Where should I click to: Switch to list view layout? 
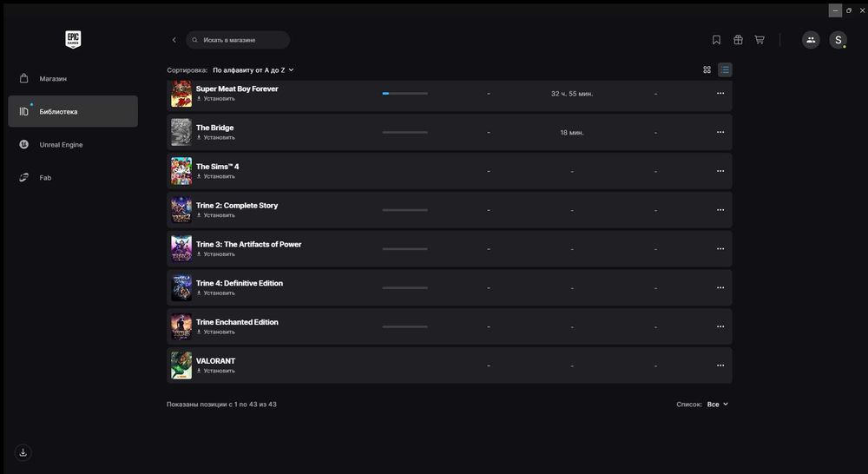(x=725, y=69)
